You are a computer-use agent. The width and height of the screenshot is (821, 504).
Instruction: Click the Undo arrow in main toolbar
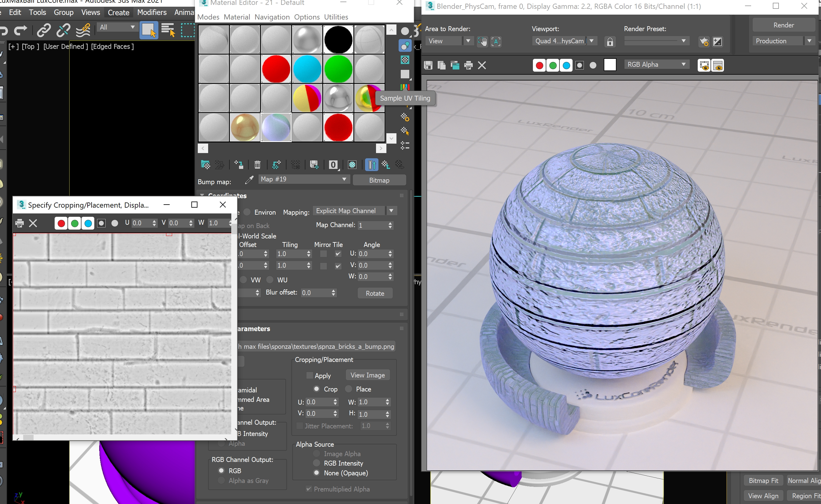[3, 31]
